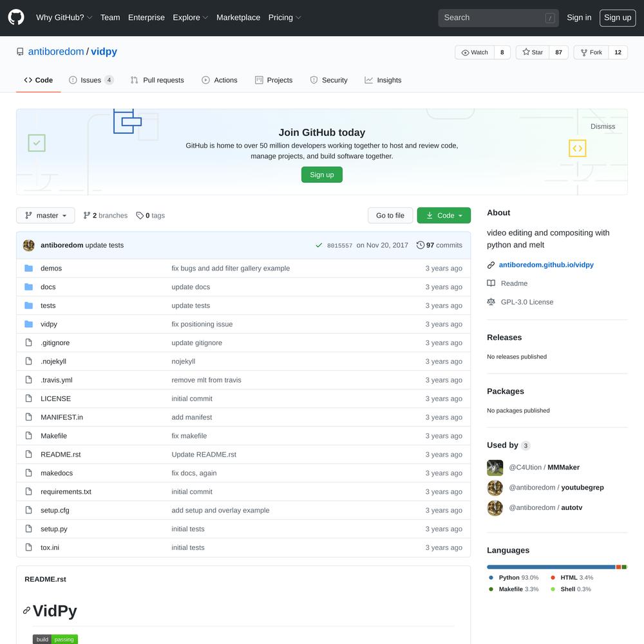Screen dimensions: 644x644
Task: Click the repository book icon beside antiboredom
Action: coord(20,52)
